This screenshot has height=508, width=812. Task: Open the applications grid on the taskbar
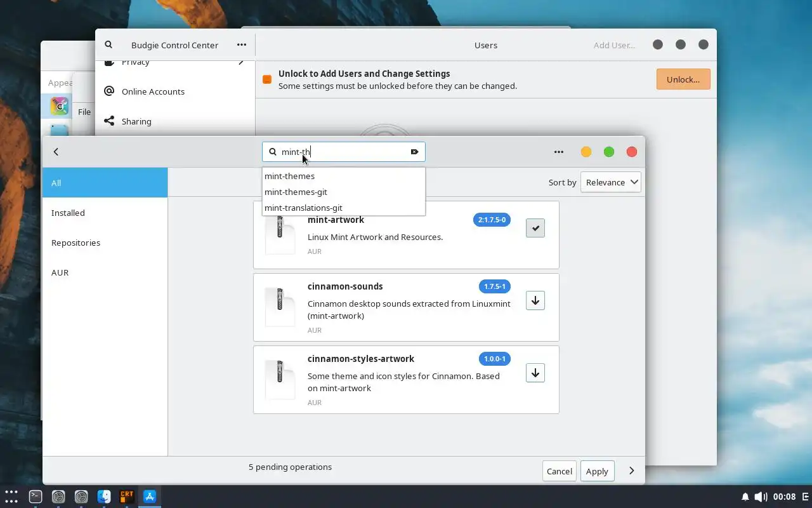click(x=11, y=497)
